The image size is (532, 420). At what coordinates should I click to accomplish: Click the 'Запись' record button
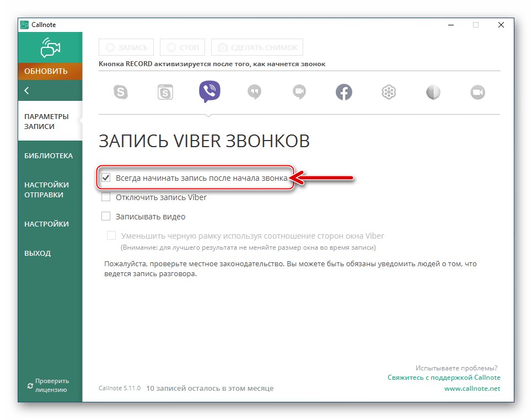126,47
